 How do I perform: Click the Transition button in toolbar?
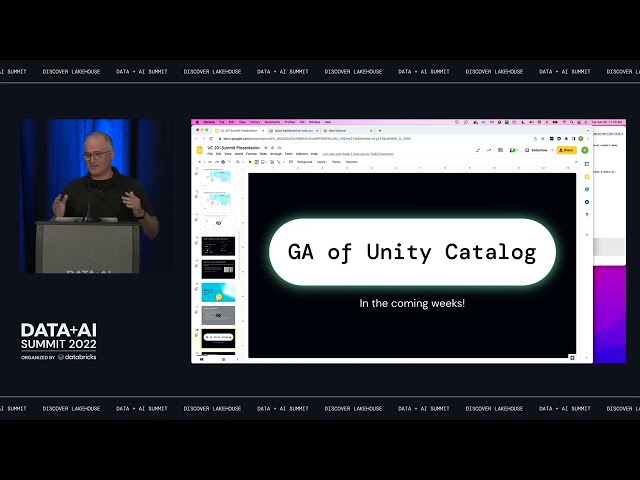[351, 162]
